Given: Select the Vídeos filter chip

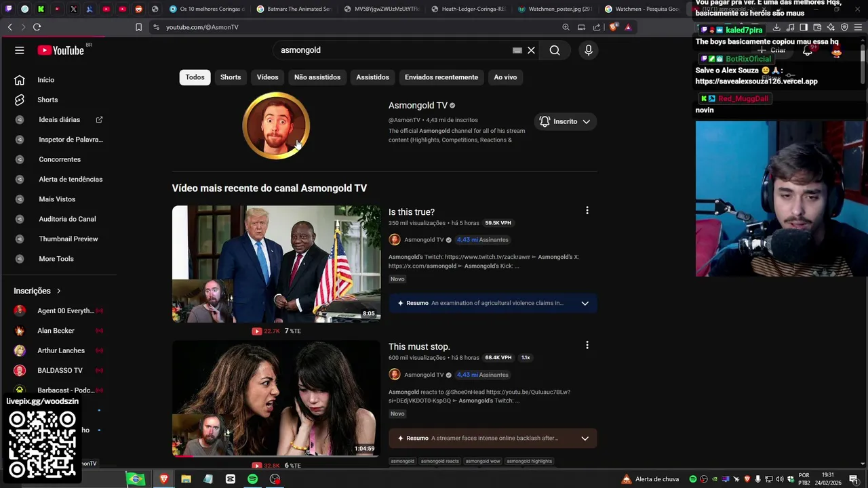Looking at the screenshot, I should coord(267,77).
